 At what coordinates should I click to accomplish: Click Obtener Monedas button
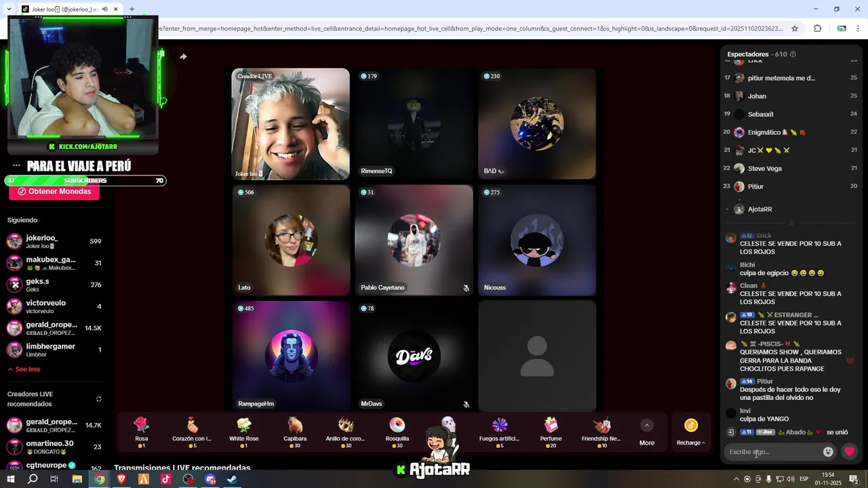(54, 192)
